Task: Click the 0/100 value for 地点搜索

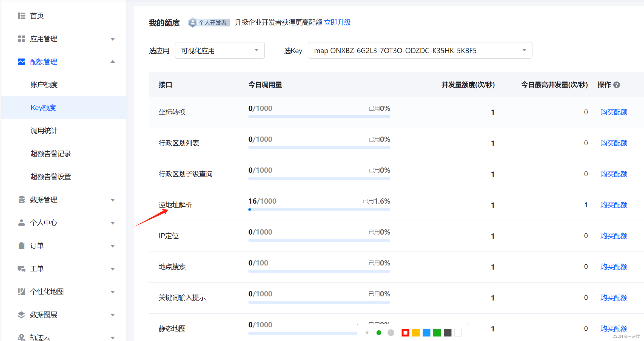Action: [x=258, y=263]
